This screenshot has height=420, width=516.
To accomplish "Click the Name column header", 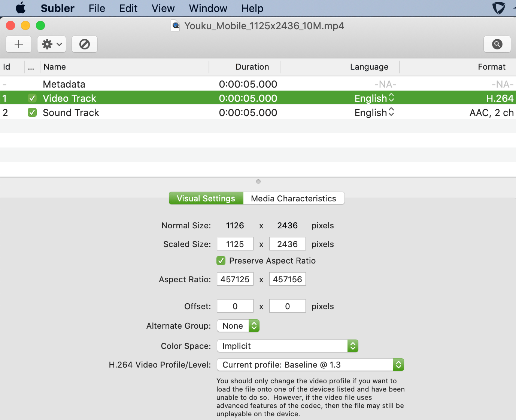I will pos(124,67).
